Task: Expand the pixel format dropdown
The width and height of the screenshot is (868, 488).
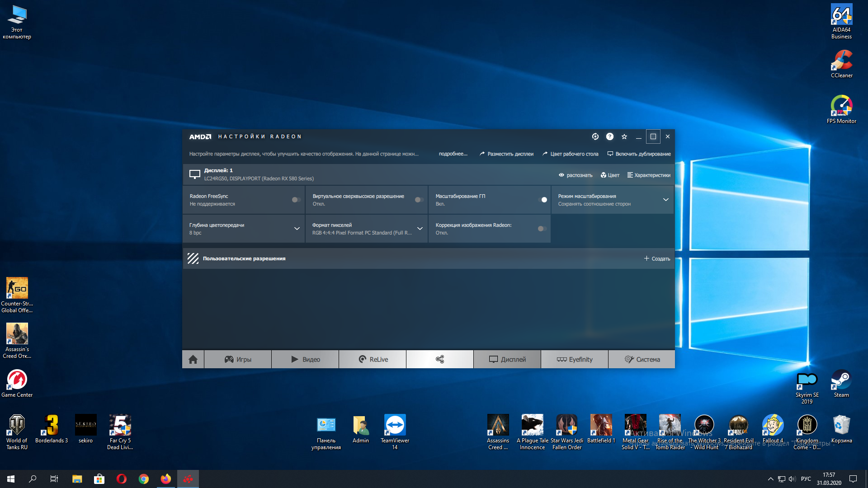Action: click(420, 229)
